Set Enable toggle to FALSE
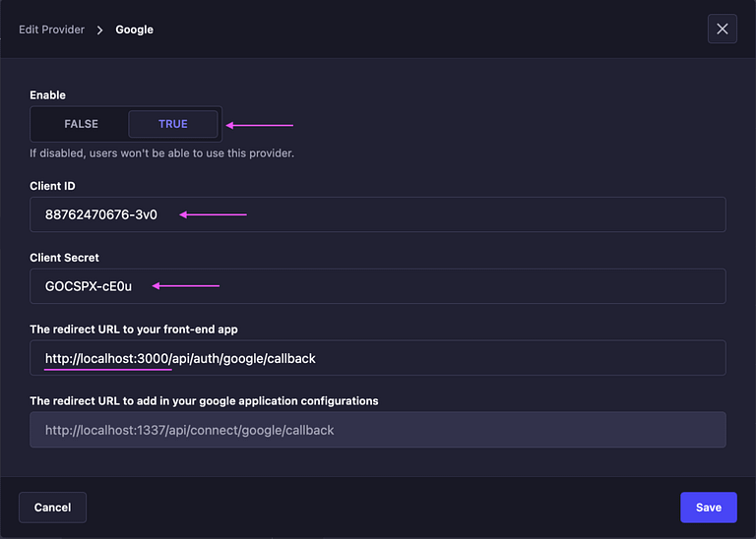 click(81, 124)
